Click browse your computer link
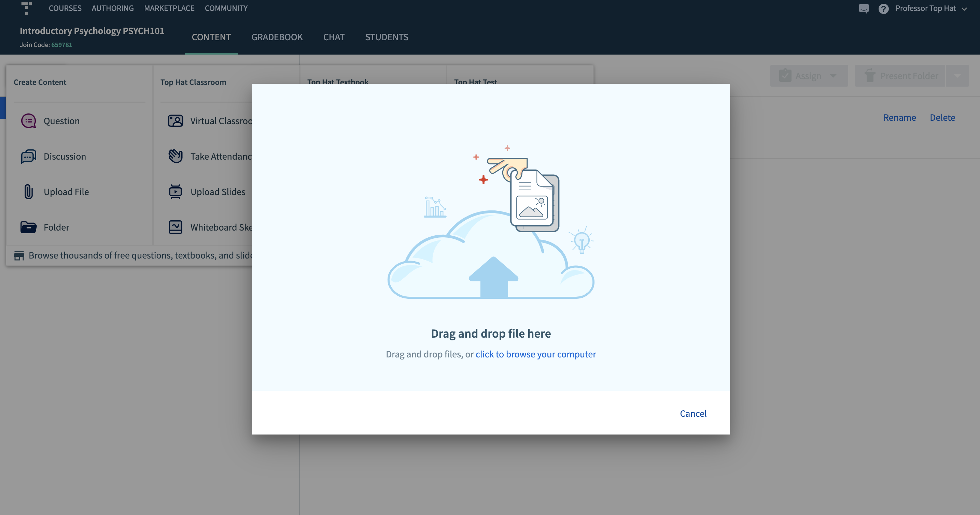980x515 pixels. tap(536, 354)
